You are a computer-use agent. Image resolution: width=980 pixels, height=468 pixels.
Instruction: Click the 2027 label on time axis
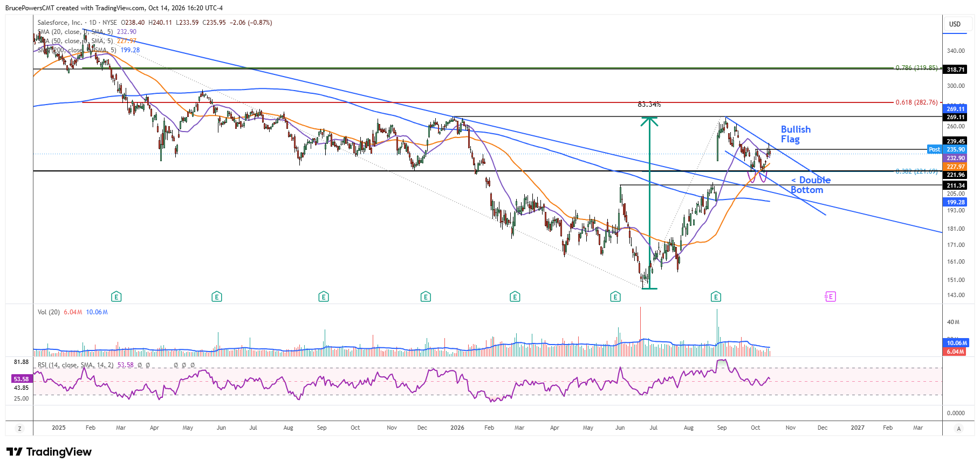click(858, 428)
